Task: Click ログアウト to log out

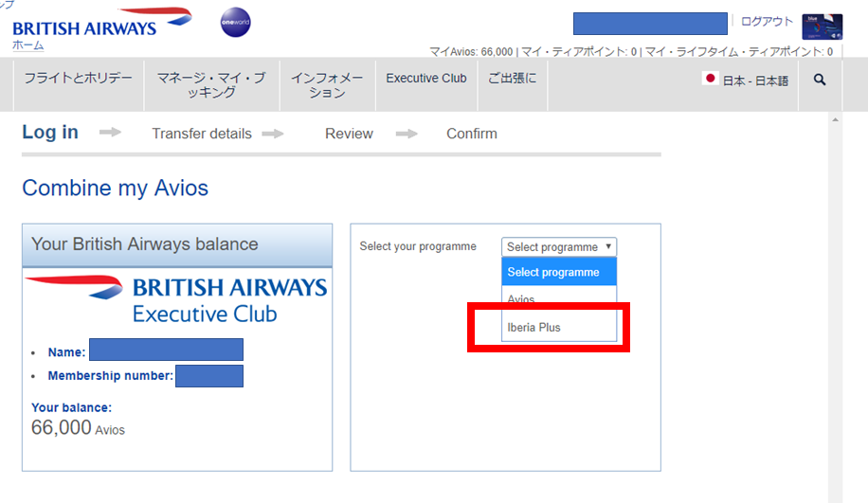Action: coord(767,22)
